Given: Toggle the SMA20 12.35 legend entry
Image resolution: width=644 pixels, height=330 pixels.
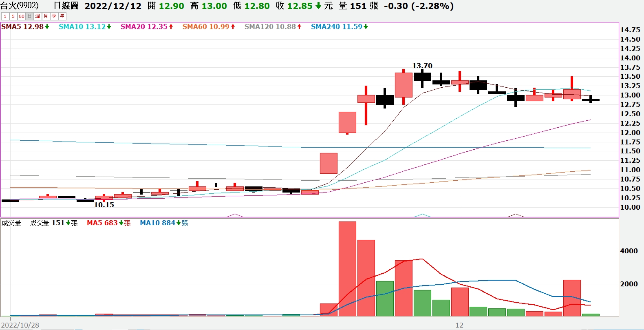Looking at the screenshot, I should (146, 27).
